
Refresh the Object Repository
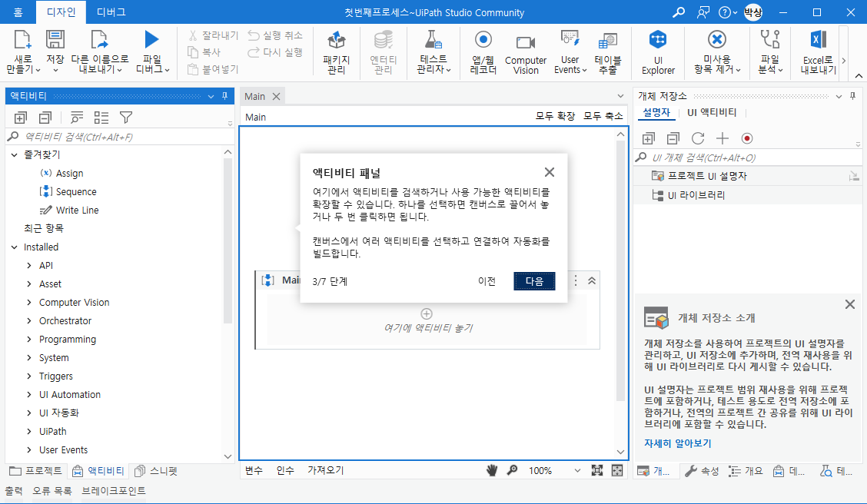[x=698, y=138]
